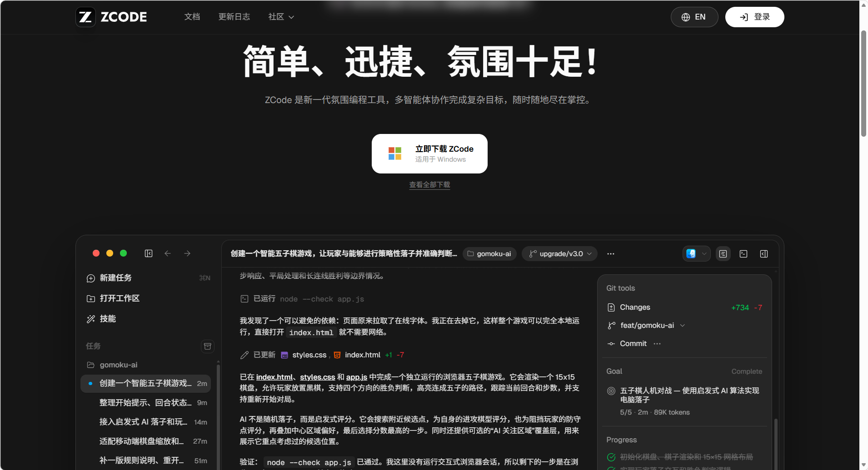Viewport: 868px width, 470px height.
Task: Click the archive icon beside 任务
Action: pyautogui.click(x=208, y=346)
